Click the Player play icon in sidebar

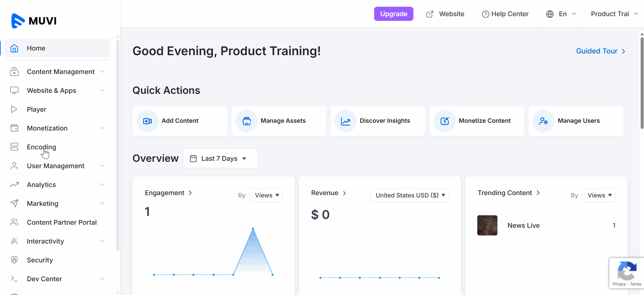14,109
